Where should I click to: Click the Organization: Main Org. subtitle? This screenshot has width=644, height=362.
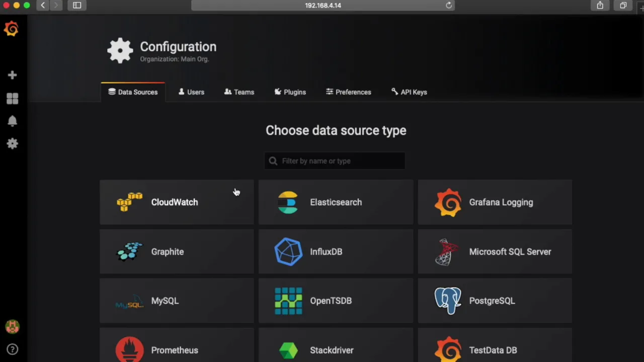click(x=174, y=59)
